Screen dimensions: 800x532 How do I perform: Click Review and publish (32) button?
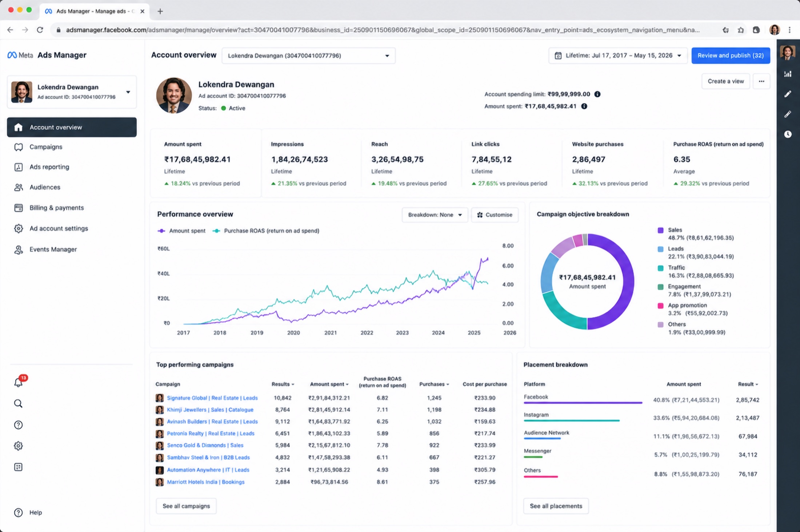click(731, 56)
